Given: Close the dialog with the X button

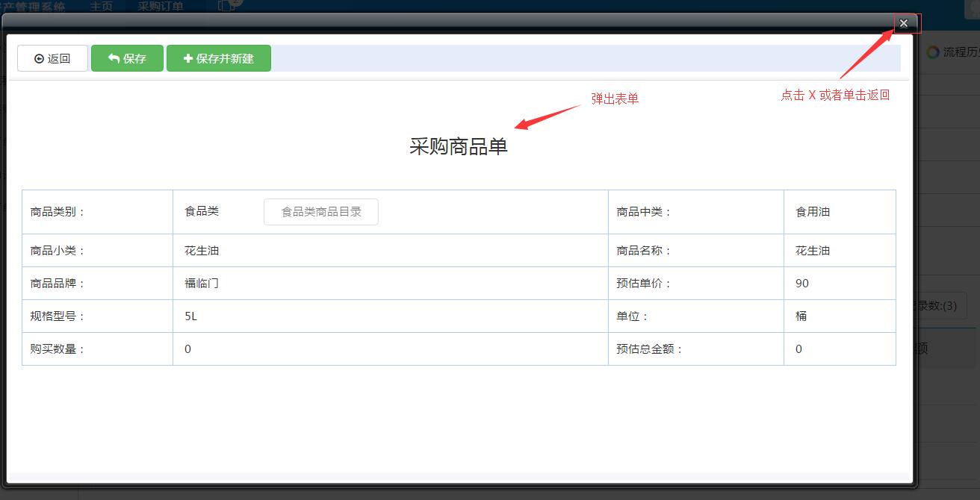Looking at the screenshot, I should 904,23.
